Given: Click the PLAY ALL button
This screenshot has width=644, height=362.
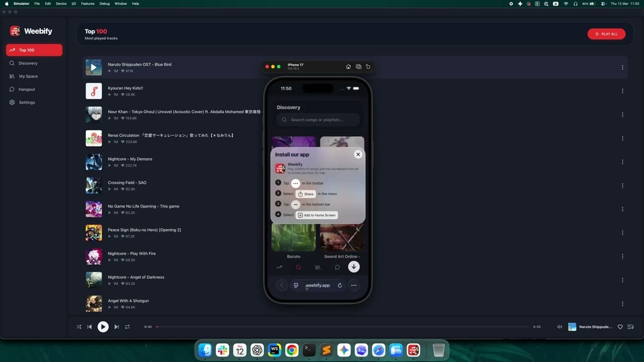Looking at the screenshot, I should (606, 34).
